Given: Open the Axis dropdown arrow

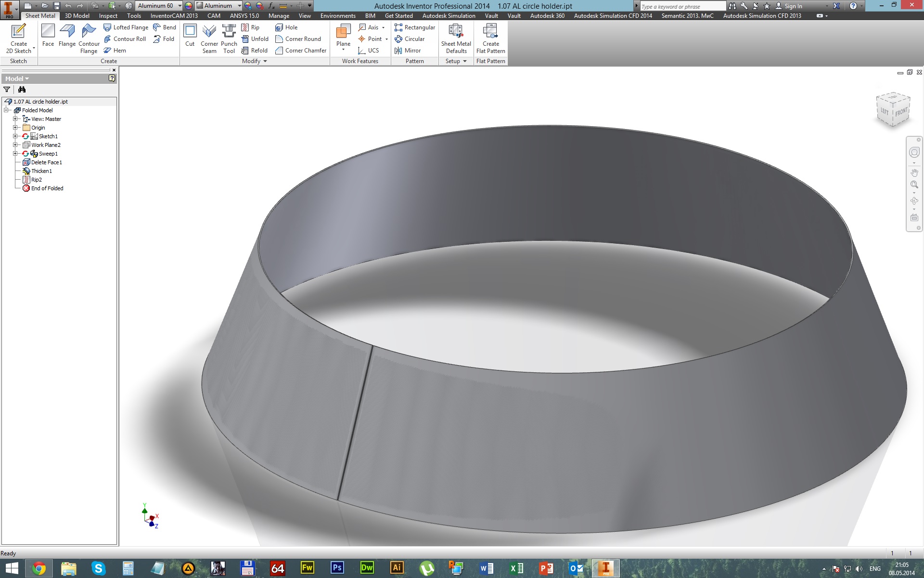Looking at the screenshot, I should (x=384, y=27).
